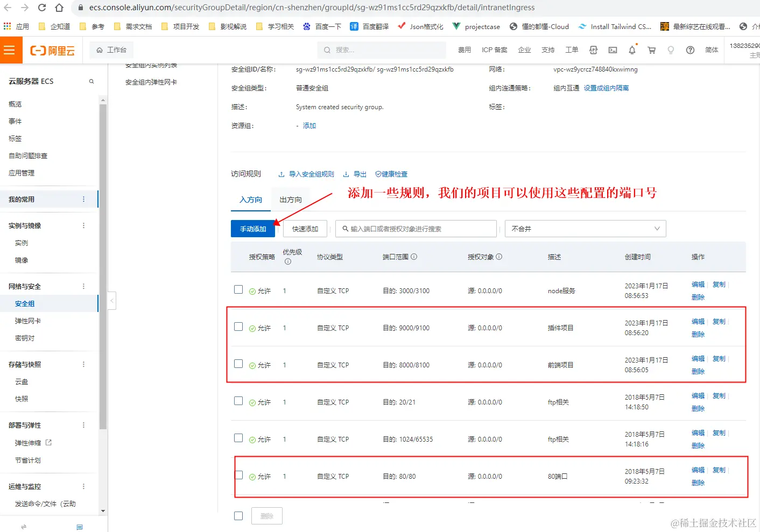The height and width of the screenshot is (532, 760).
Task: Click the port or authorization object search field
Action: point(416,229)
